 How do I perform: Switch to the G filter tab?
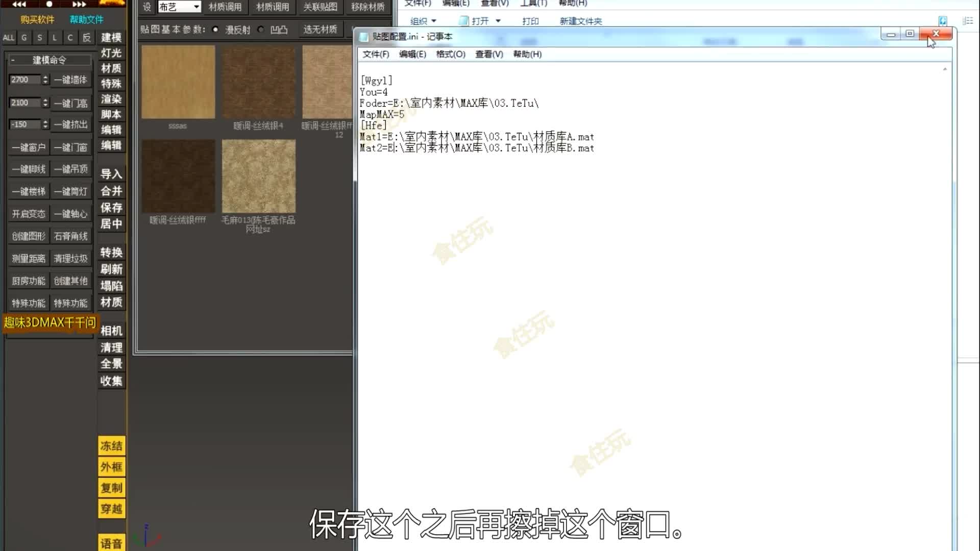pos(24,37)
